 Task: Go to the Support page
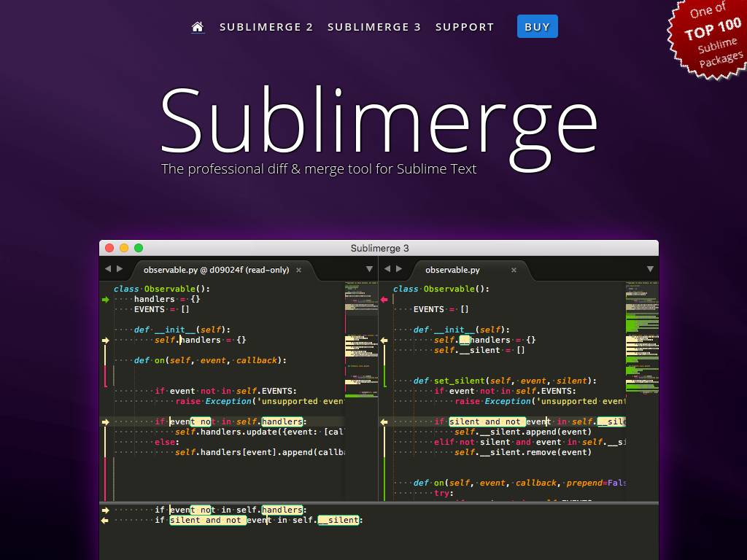point(465,27)
